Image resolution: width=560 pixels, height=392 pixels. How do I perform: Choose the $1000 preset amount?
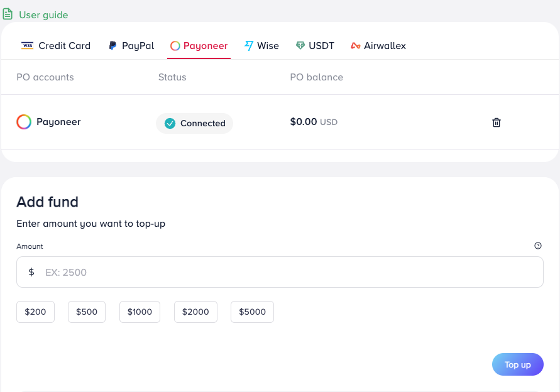(x=140, y=312)
